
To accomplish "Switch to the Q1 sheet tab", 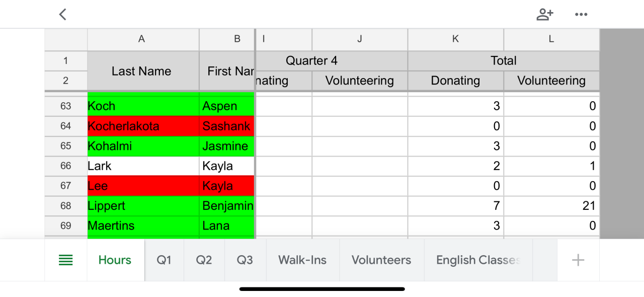I will point(164,260).
